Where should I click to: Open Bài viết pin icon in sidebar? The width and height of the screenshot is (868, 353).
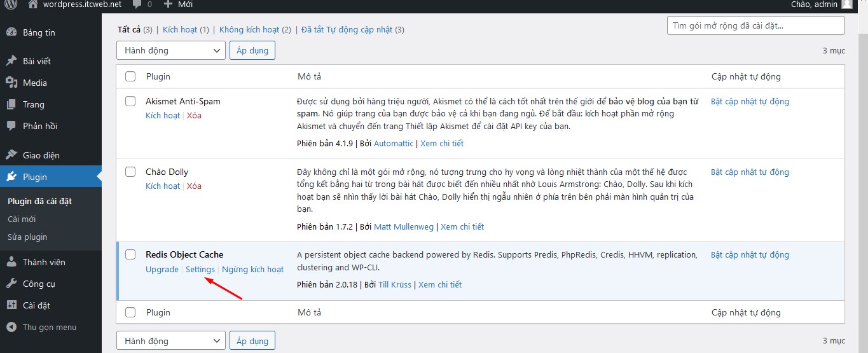11,61
